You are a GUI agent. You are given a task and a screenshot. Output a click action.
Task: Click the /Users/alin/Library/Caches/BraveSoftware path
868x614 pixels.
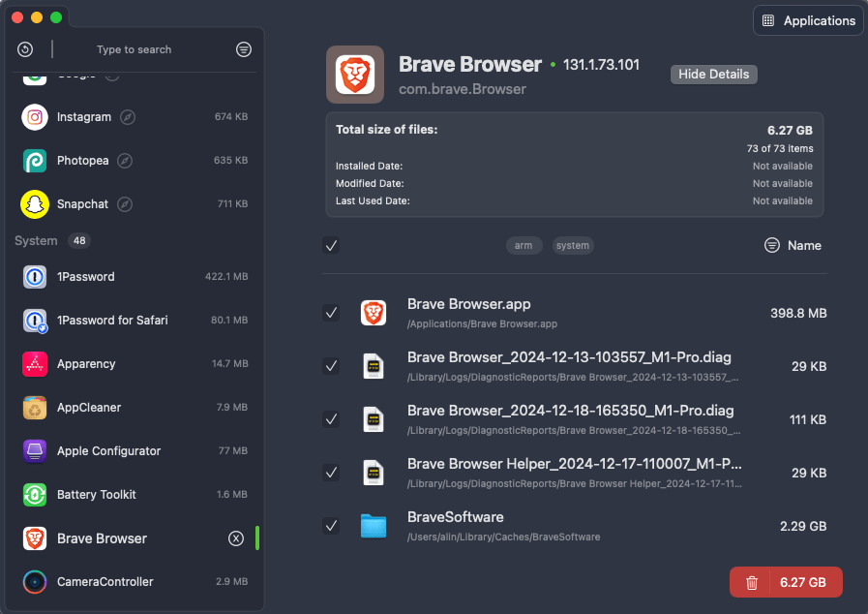[x=504, y=537]
